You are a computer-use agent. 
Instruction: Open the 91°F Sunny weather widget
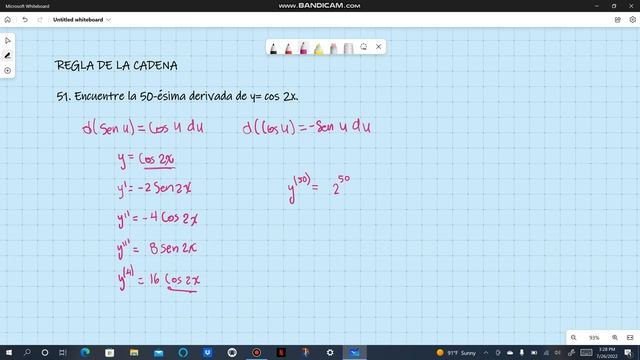(x=456, y=353)
